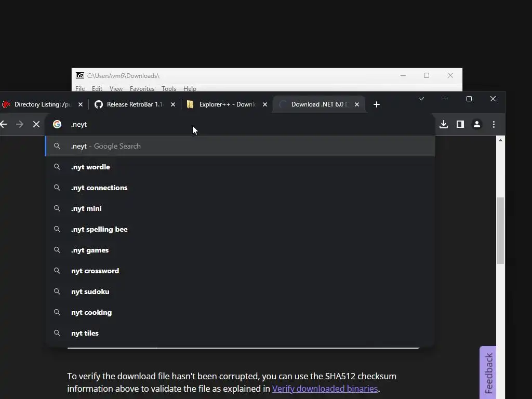532x399 pixels.
Task: Click the Google icon in address bar
Action: pos(57,124)
